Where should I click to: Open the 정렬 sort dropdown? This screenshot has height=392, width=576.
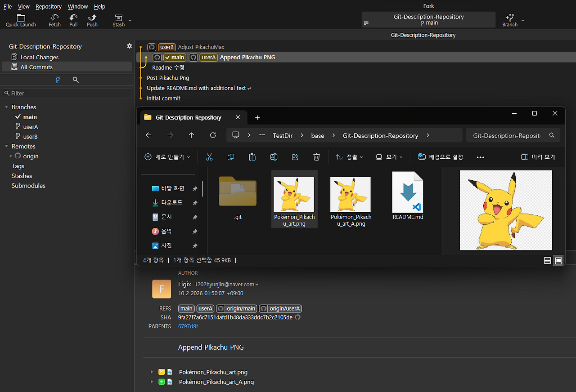coord(349,157)
